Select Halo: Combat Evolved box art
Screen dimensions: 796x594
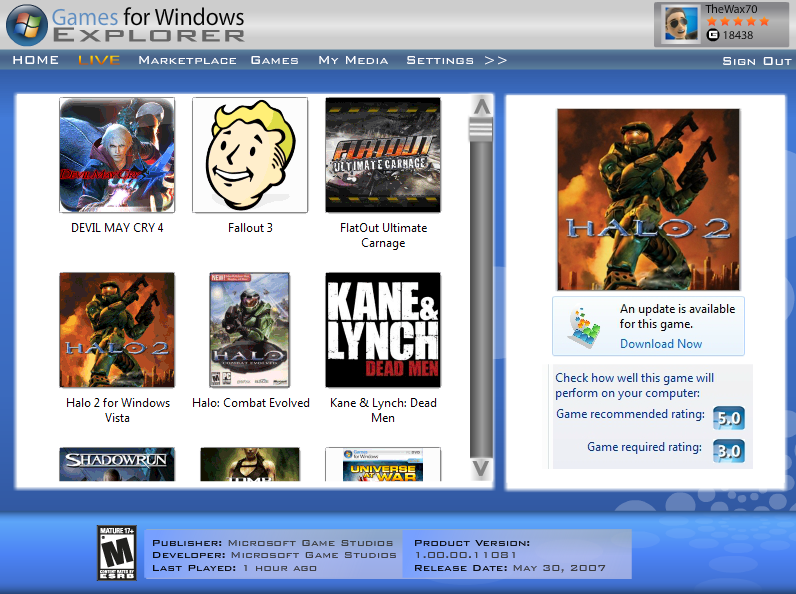(250, 330)
